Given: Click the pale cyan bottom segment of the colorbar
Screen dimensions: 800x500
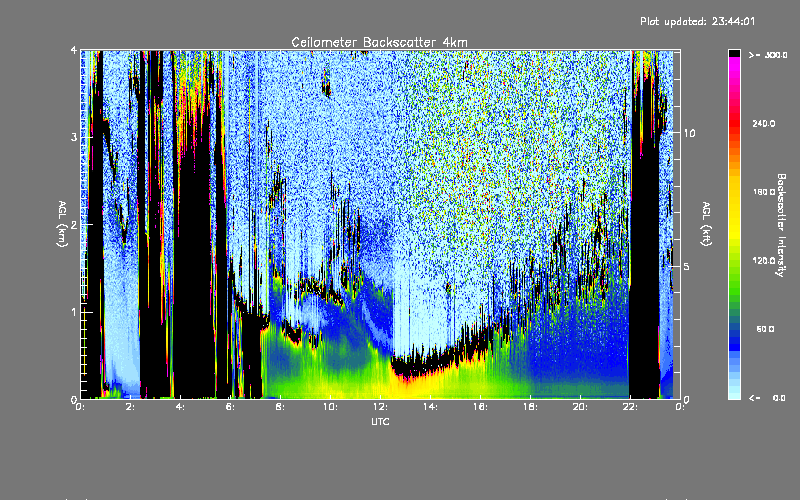Looking at the screenshot, I should pos(734,395).
